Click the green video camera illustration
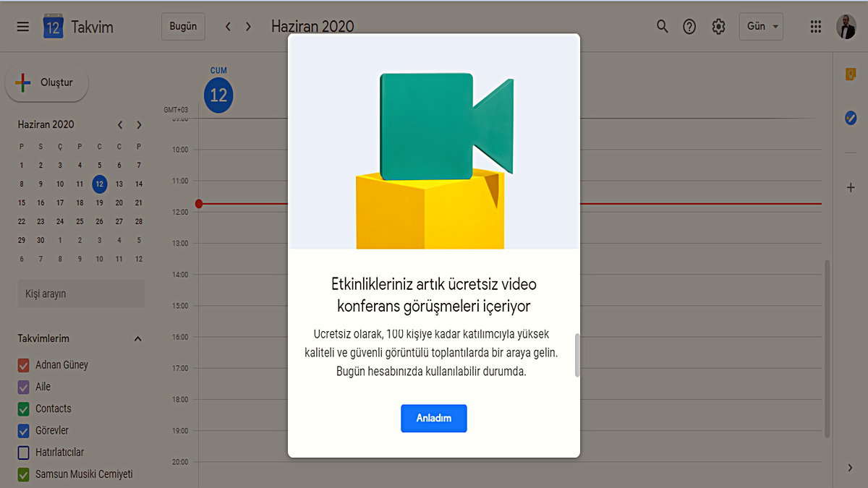This screenshot has width=868, height=488. 446,127
